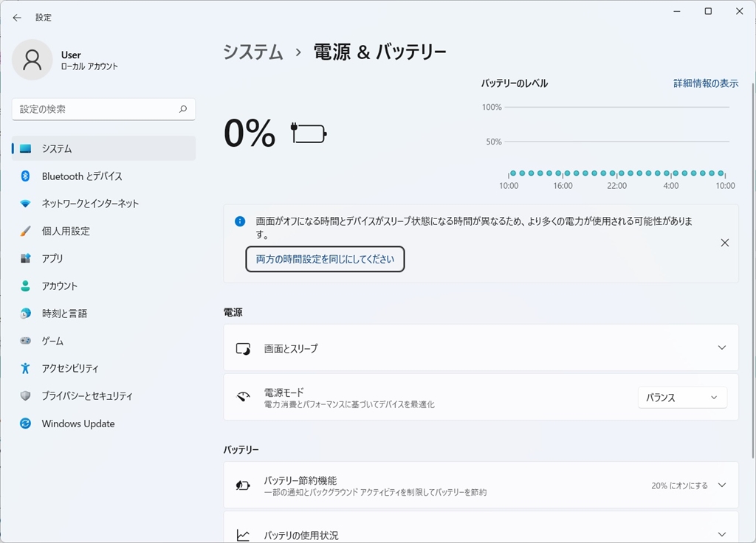756x543 pixels.
Task: Click 両方の時間設定を同じにしてください button
Action: (325, 259)
